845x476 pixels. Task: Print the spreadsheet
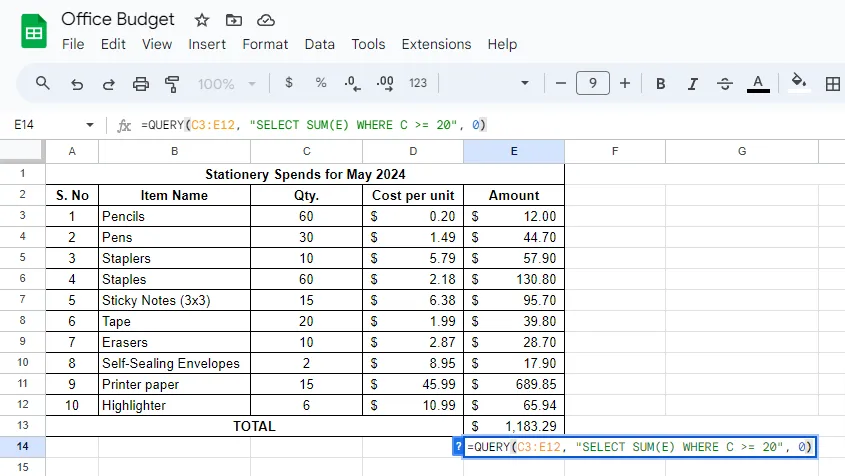click(141, 84)
